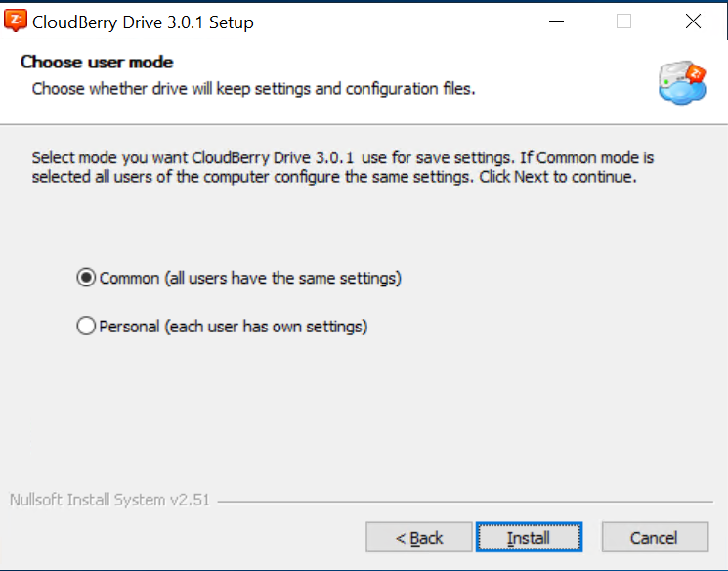Click the 'each user has own settings' label
Viewport: 728px width, 571px height.
[x=234, y=327]
